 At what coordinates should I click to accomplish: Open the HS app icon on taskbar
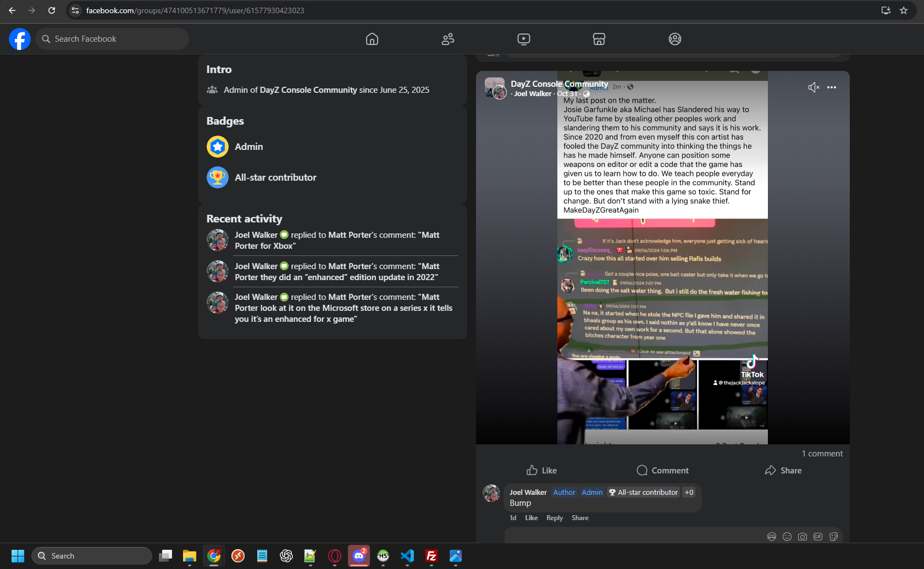(383, 556)
